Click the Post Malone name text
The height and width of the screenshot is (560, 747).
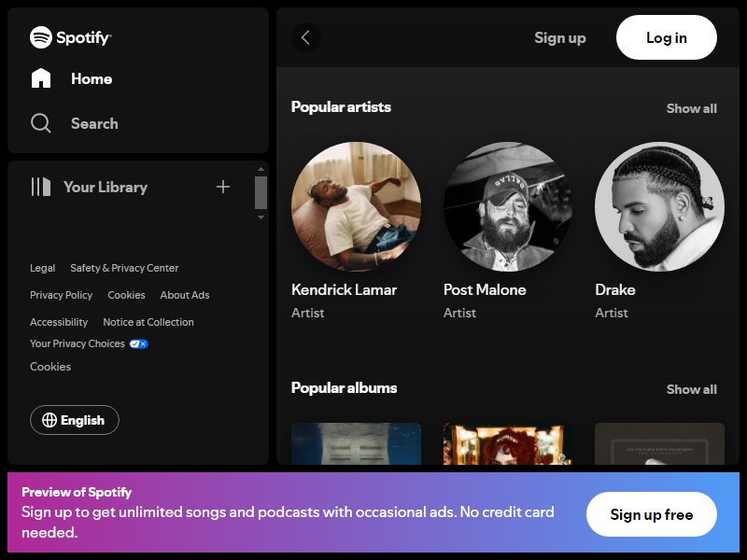[x=485, y=290]
